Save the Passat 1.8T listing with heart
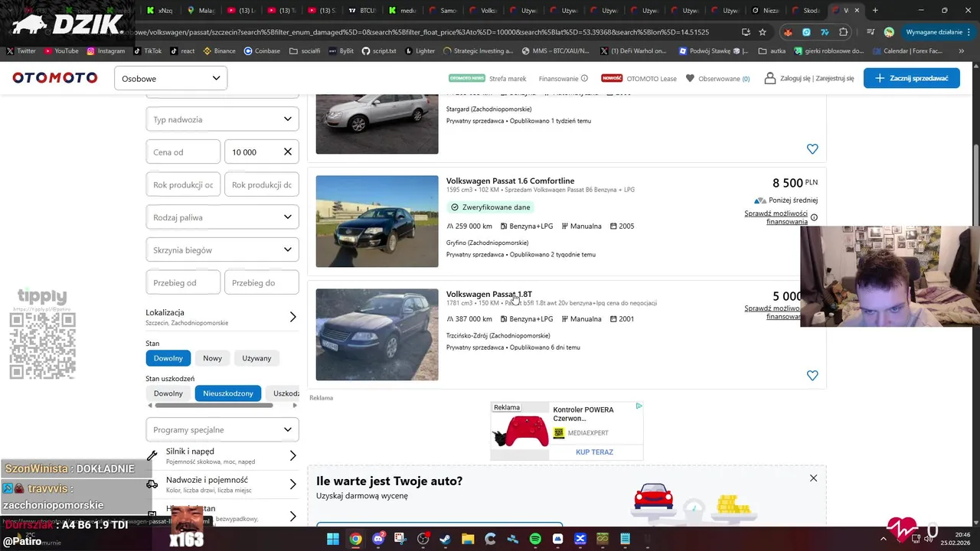Image resolution: width=980 pixels, height=551 pixels. pos(812,376)
